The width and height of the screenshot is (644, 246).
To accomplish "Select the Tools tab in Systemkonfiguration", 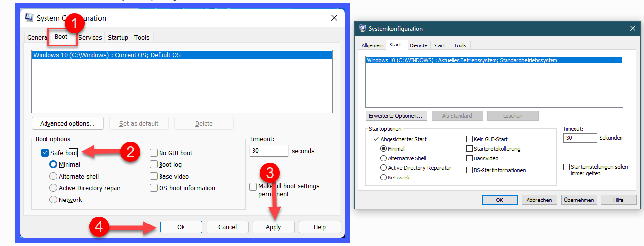I will click(460, 45).
